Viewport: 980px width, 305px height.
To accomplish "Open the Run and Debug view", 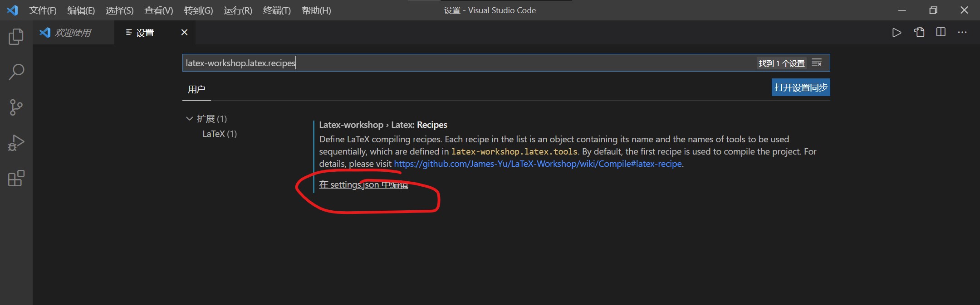I will [16, 143].
